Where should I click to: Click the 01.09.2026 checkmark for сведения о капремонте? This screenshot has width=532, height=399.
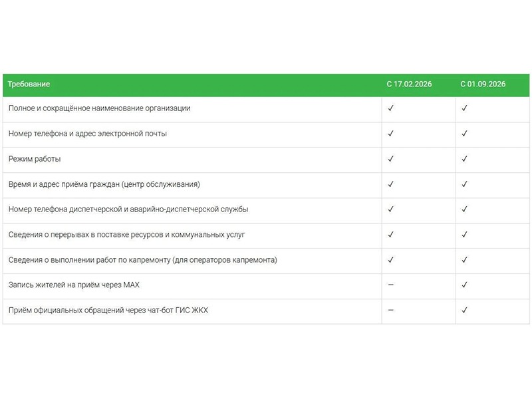point(464,260)
